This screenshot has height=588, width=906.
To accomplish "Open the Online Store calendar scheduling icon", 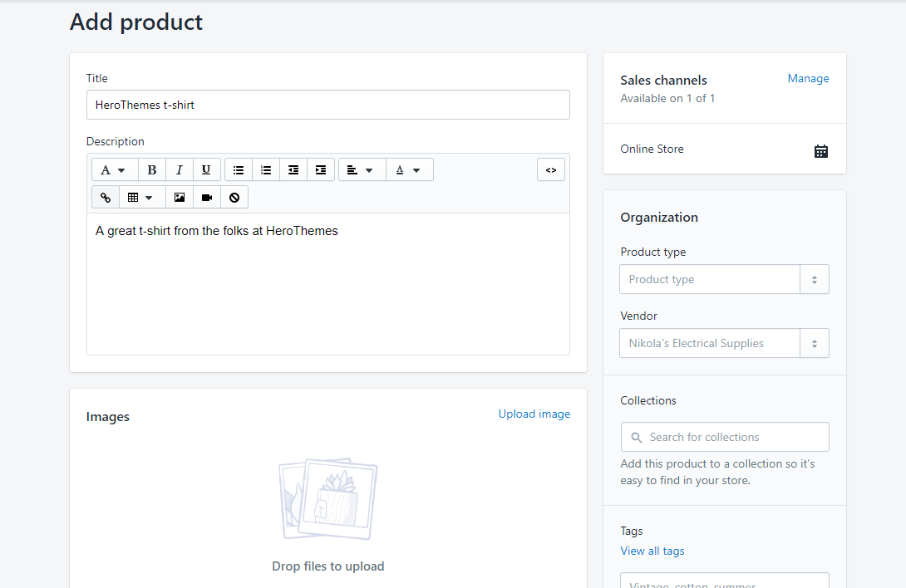I will pyautogui.click(x=821, y=150).
